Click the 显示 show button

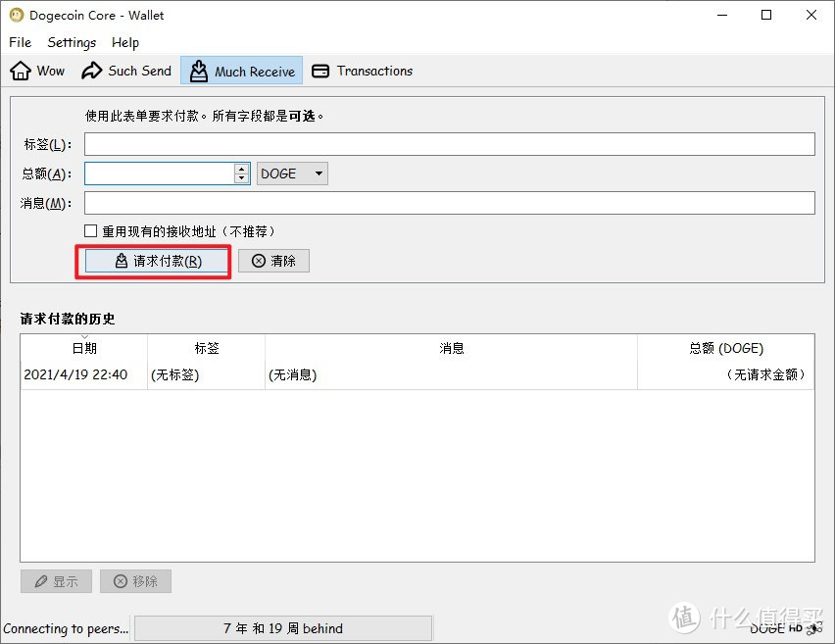(x=57, y=581)
